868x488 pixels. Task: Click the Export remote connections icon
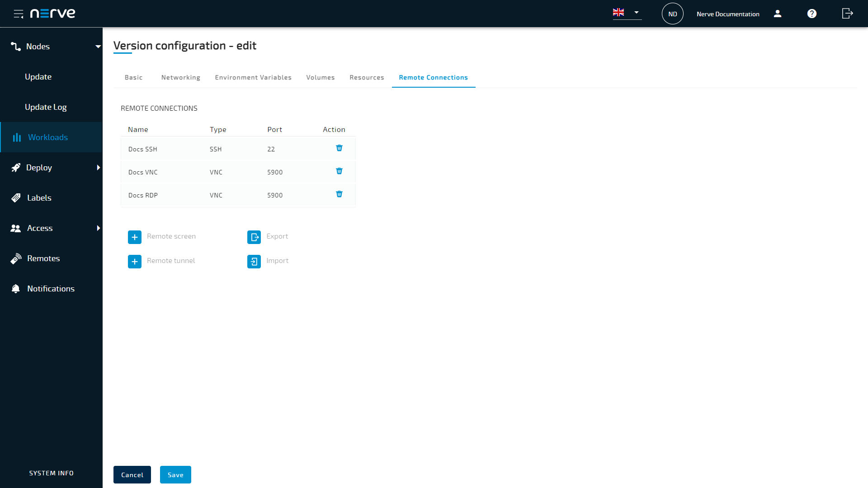[254, 237]
